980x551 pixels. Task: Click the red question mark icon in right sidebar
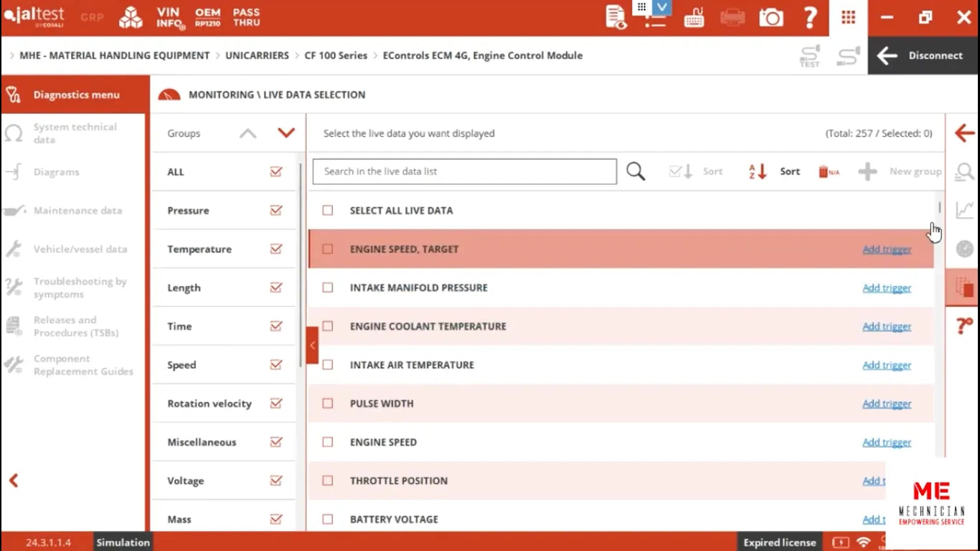pos(964,326)
